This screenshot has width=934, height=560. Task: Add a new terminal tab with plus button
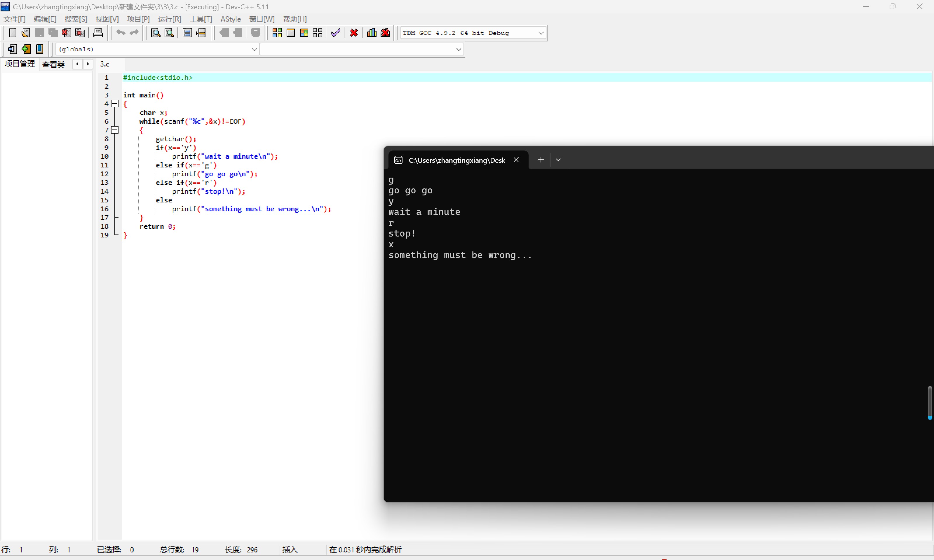tap(541, 160)
